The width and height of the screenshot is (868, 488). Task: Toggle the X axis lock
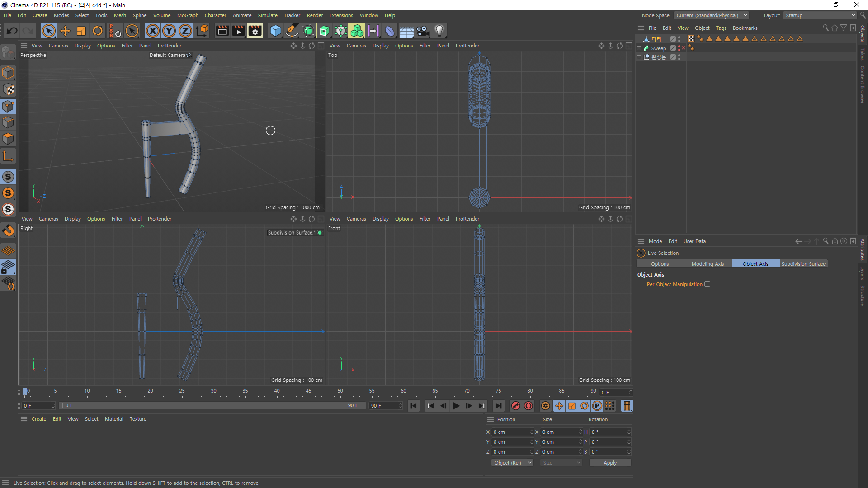(153, 31)
